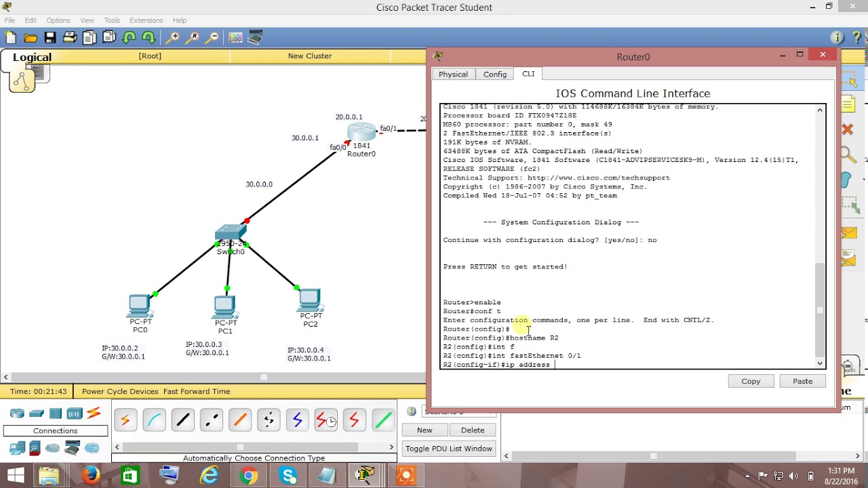Click the help question mark icon
This screenshot has height=488, width=868.
point(857,38)
